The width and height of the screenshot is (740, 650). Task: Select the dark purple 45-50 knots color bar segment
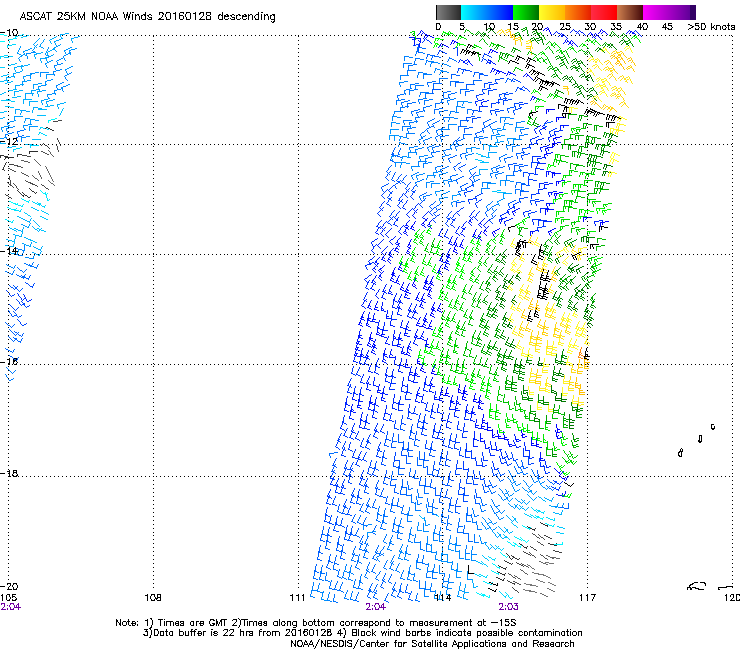(682, 12)
